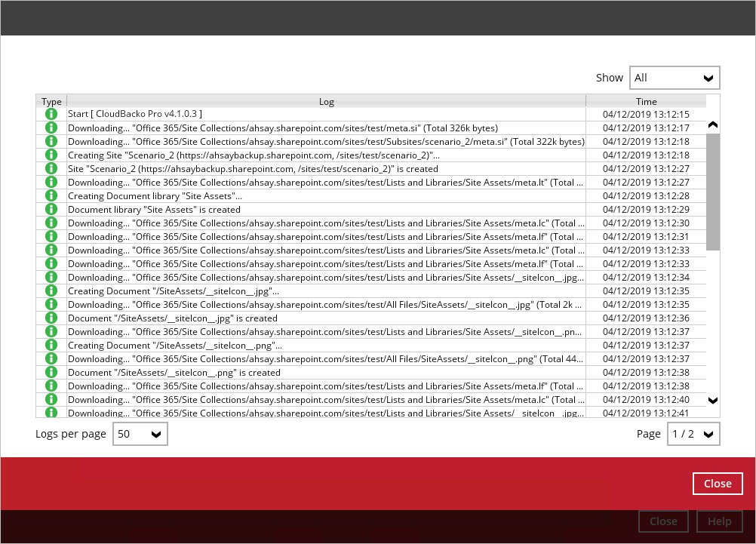Click info icon of meta.lt download row
This screenshot has width=756, height=544.
(x=51, y=182)
